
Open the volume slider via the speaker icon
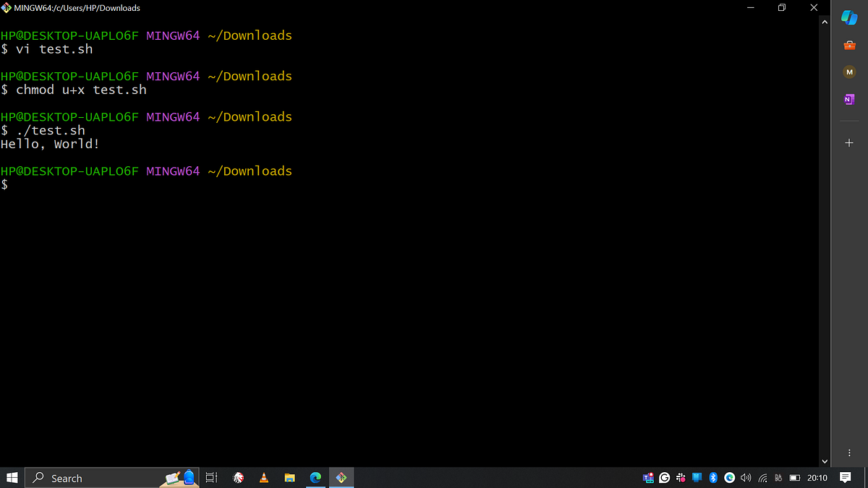click(746, 477)
